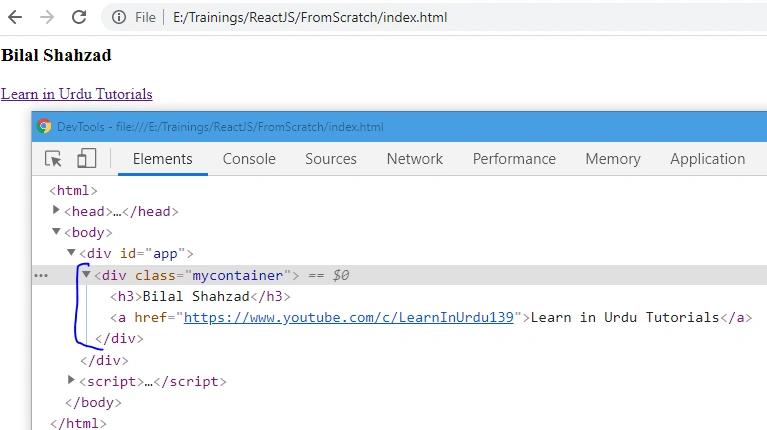Collapse the div id="app" node
Screen dimensions: 767x430
tap(71, 252)
